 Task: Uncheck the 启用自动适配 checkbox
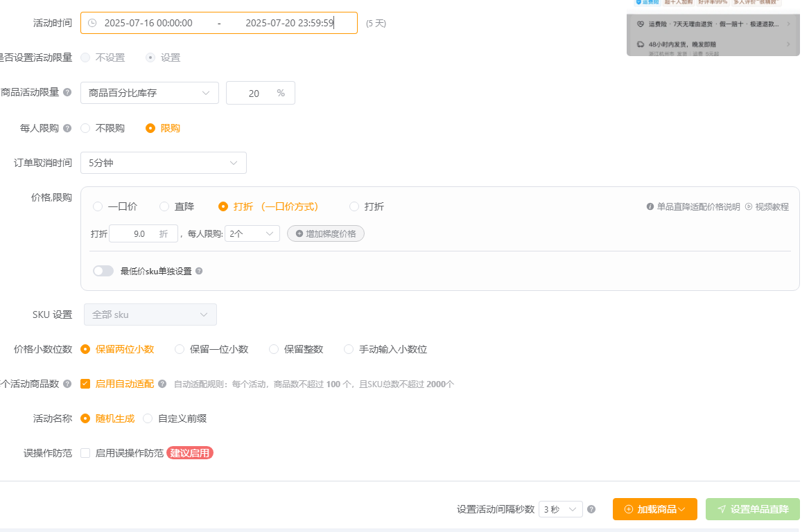coord(84,383)
